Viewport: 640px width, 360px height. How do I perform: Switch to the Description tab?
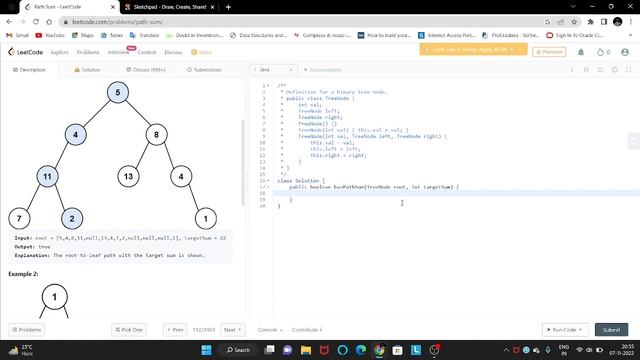(x=29, y=70)
